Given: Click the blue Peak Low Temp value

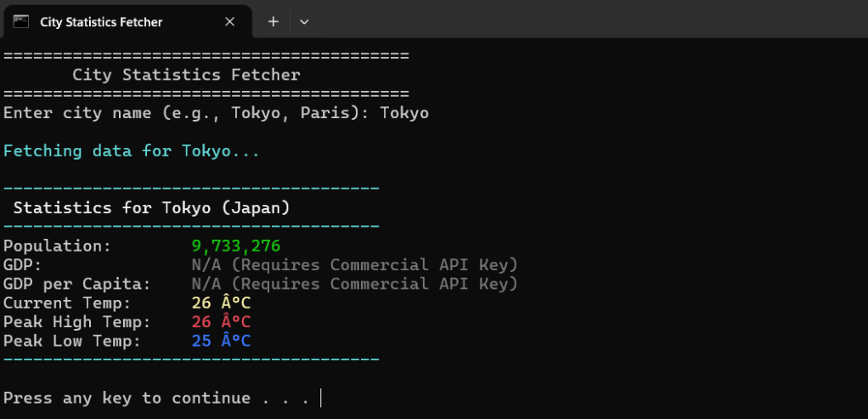Looking at the screenshot, I should pos(221,341).
